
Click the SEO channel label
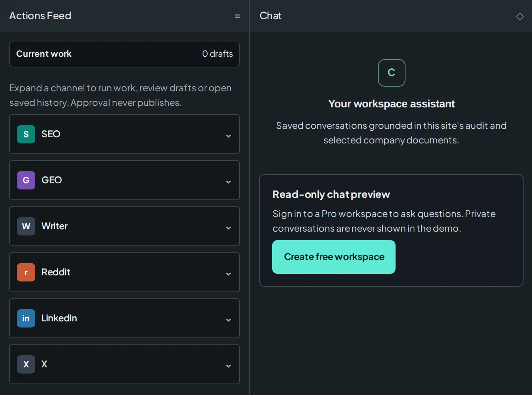[51, 134]
